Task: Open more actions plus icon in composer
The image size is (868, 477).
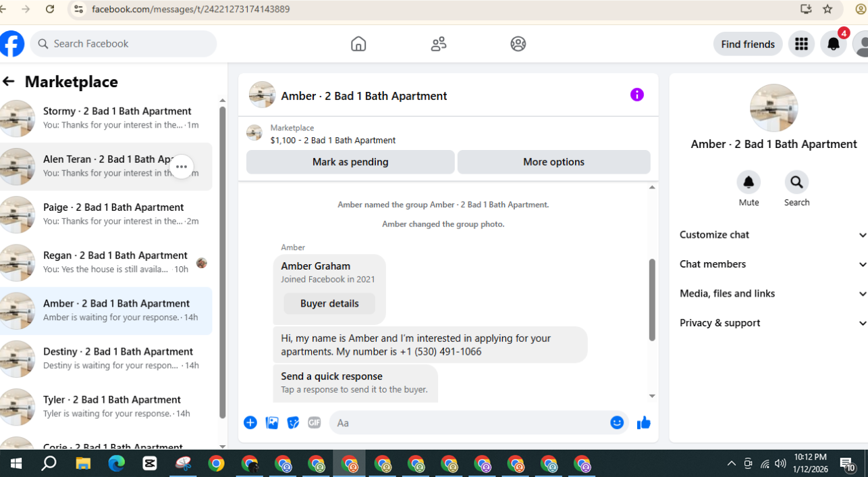Action: 250,422
